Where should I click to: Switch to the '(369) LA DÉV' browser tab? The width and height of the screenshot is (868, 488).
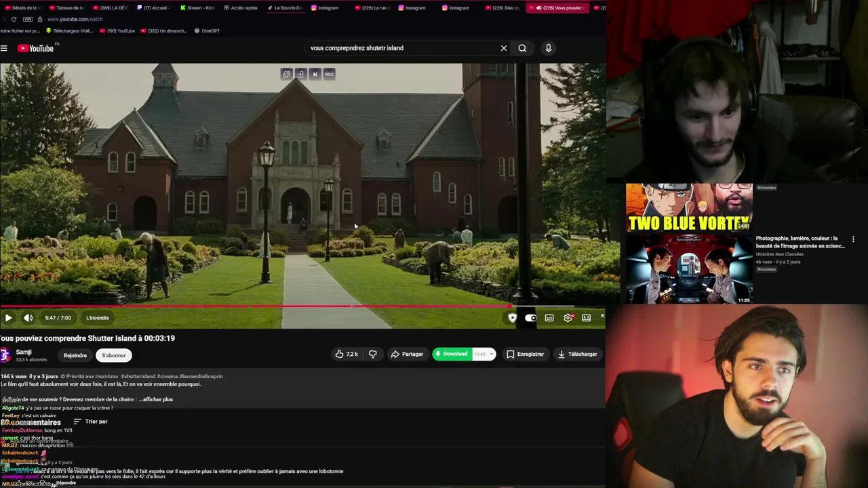[109, 7]
